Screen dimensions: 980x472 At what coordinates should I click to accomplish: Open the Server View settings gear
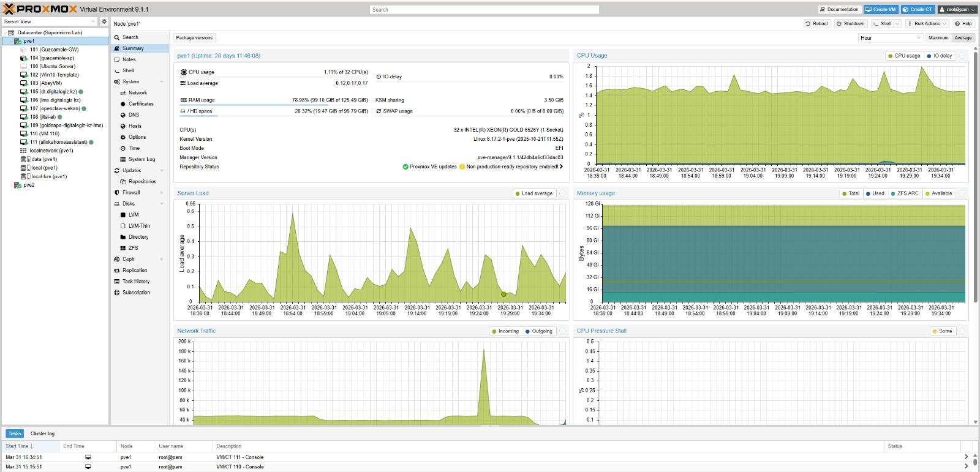click(104, 21)
